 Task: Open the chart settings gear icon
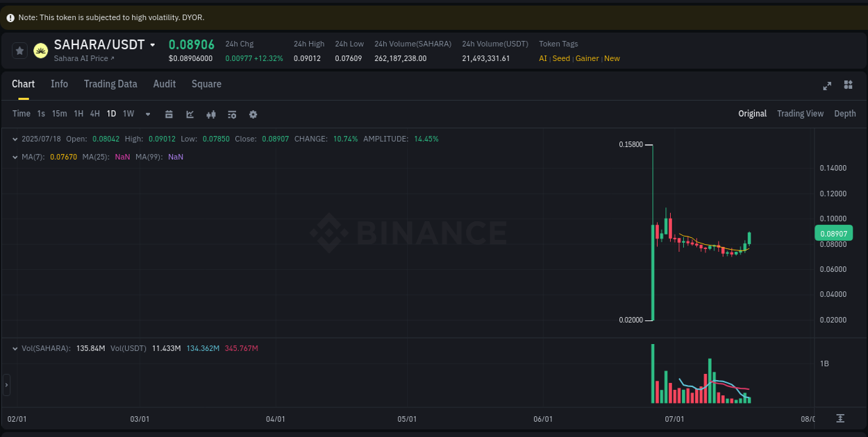(x=253, y=114)
